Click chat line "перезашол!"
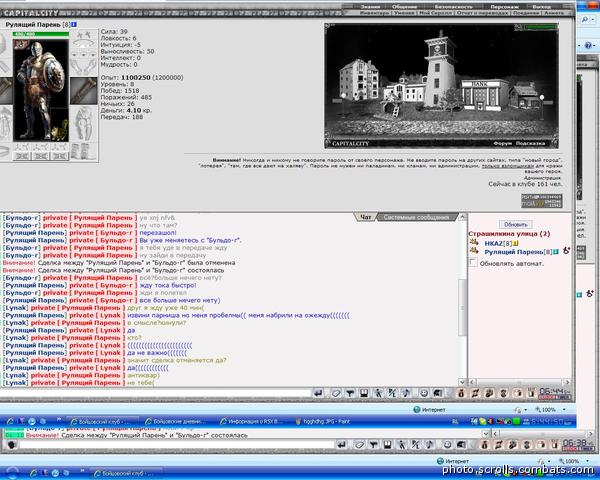 [158, 233]
